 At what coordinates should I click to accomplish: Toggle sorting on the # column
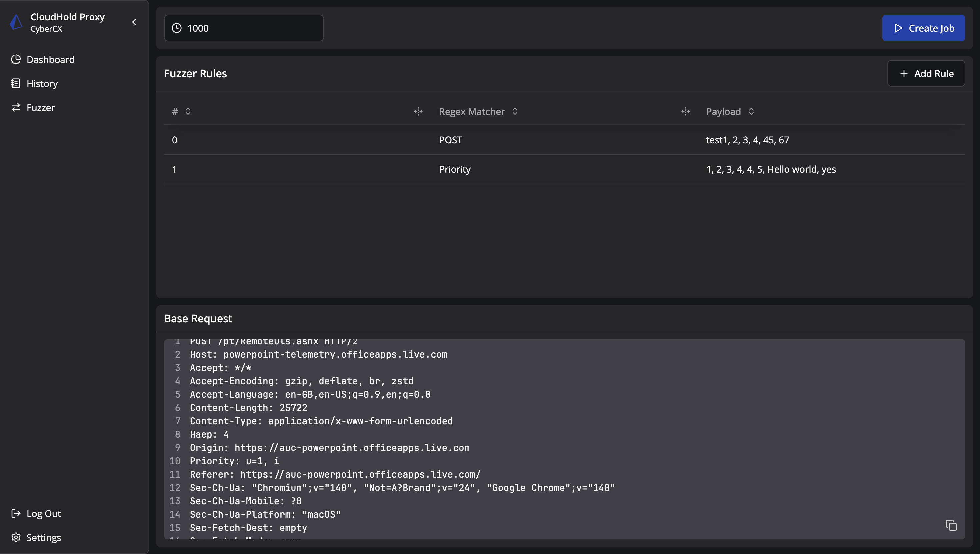click(x=188, y=111)
